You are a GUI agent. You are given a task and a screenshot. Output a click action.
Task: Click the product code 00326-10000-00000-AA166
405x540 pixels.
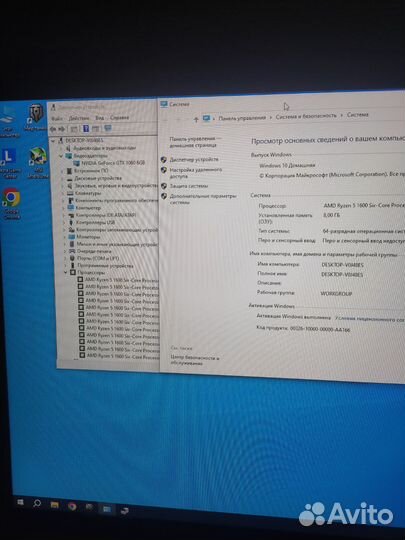(x=320, y=329)
